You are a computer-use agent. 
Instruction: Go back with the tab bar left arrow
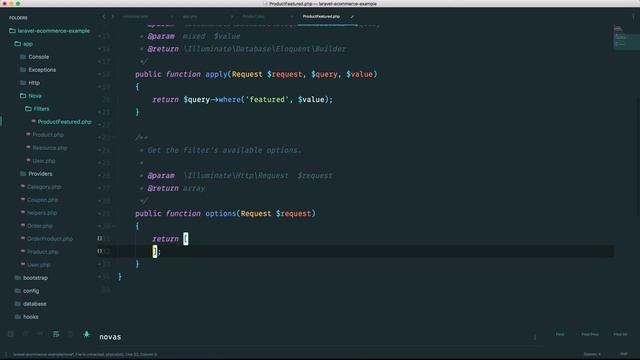(104, 16)
